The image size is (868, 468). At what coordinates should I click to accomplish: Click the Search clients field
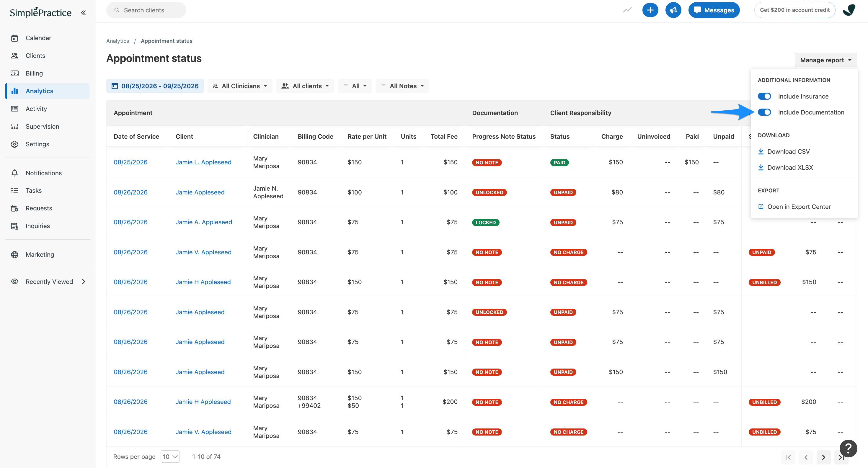click(x=146, y=10)
